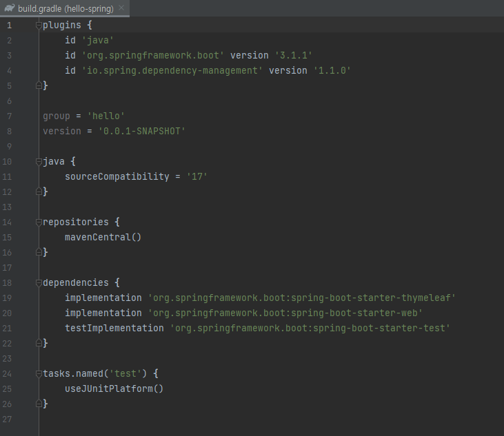Collapse the tasks.named block fold marker

pos(39,374)
